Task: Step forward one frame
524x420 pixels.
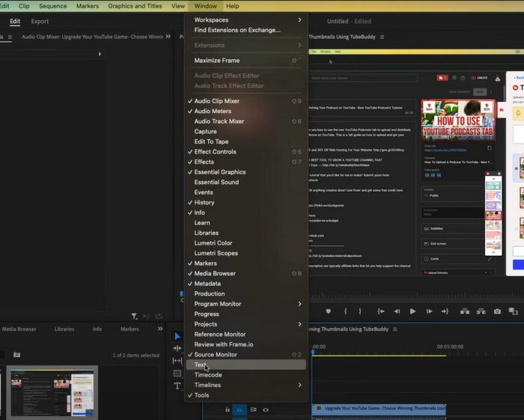Action: pyautogui.click(x=429, y=311)
